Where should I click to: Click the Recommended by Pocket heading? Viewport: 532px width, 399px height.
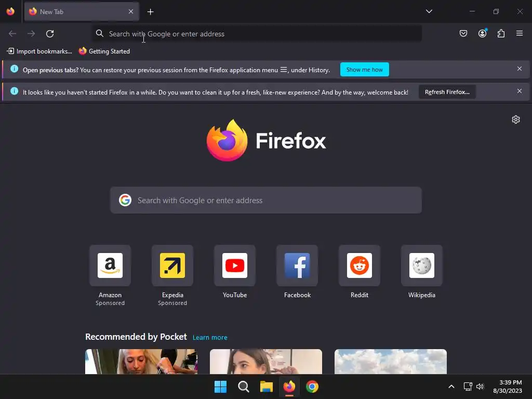click(x=136, y=337)
